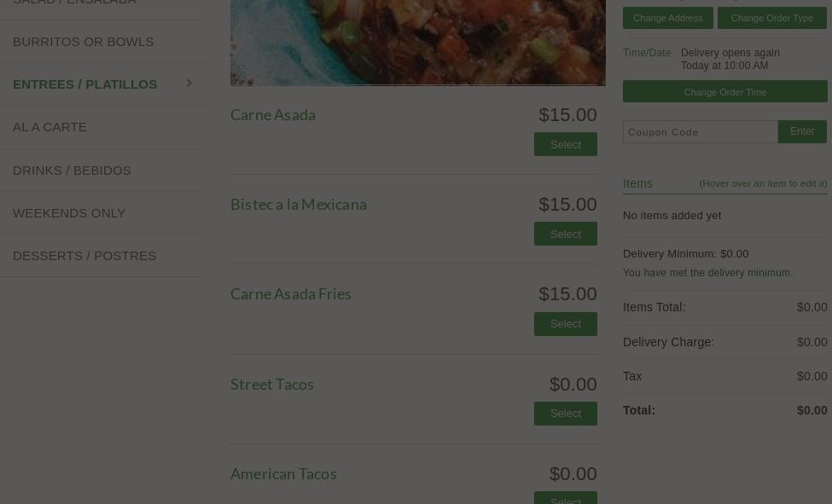832x504 pixels.
Task: Click the Change Order Type button
Action: coord(771,18)
